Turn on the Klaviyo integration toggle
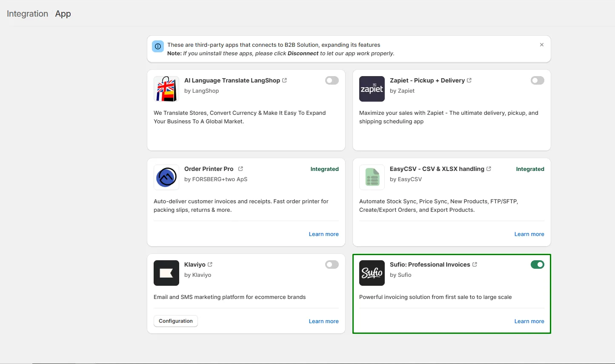This screenshot has width=615, height=364. 332,264
